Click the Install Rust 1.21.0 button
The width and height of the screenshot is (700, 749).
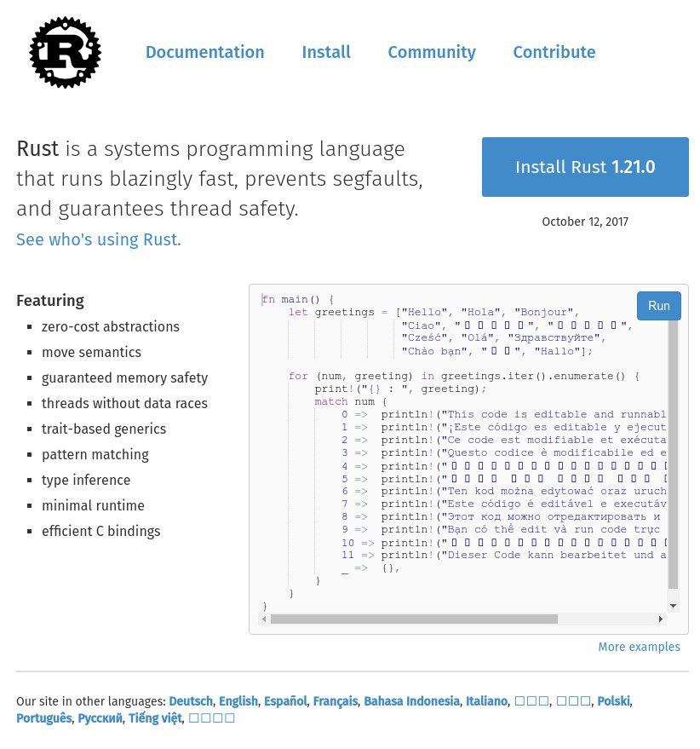pos(585,167)
